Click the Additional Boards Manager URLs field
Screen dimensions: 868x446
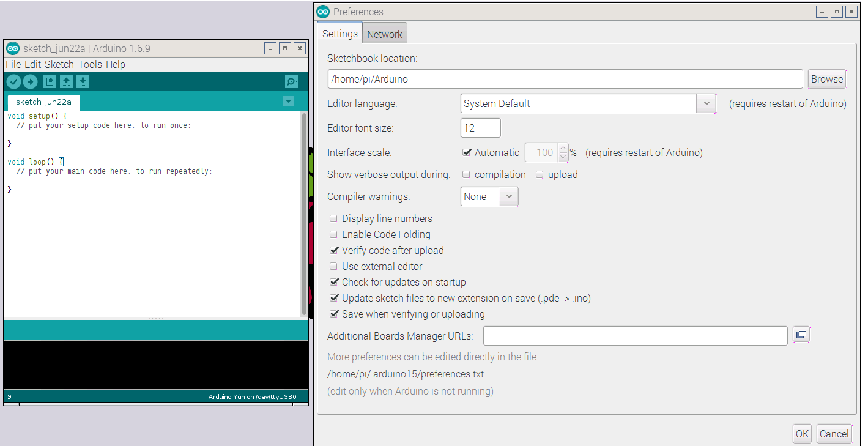pos(635,336)
